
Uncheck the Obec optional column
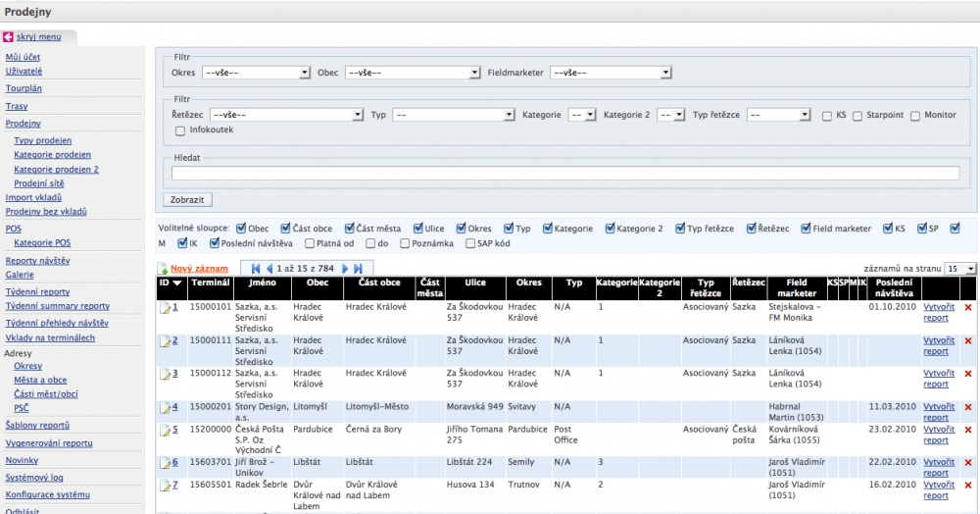241,229
